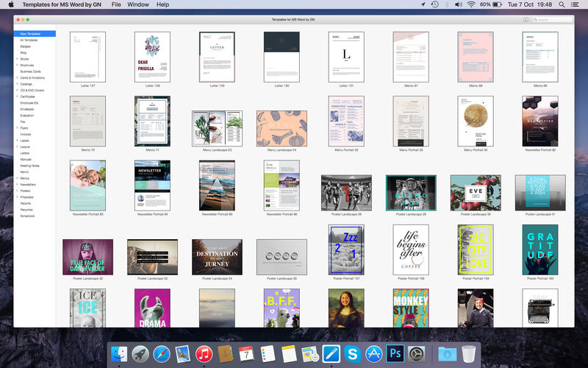Viewport: 588px width, 368px height.
Task: Select Letter 131 template thumbnail
Action: (x=346, y=57)
